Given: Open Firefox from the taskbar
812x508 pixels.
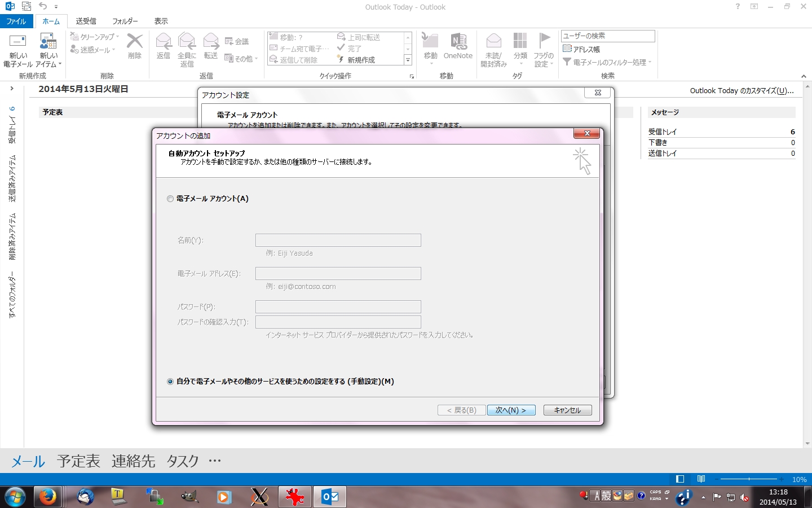Looking at the screenshot, I should pos(47,497).
